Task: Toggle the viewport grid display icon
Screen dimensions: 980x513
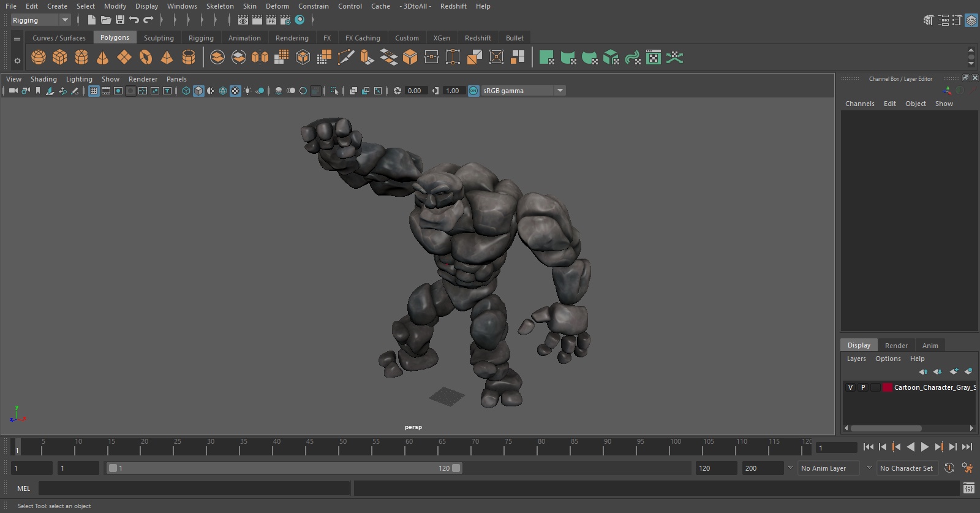Action: pos(94,91)
